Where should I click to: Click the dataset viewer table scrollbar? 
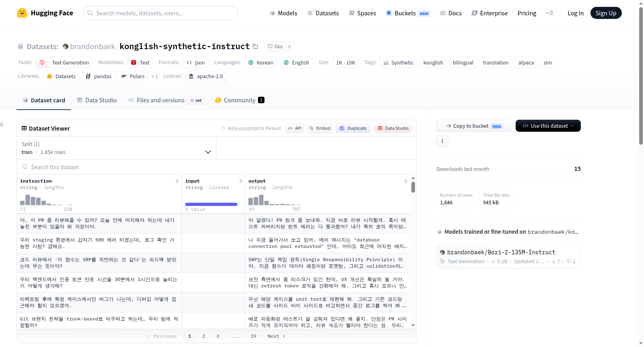[413, 187]
